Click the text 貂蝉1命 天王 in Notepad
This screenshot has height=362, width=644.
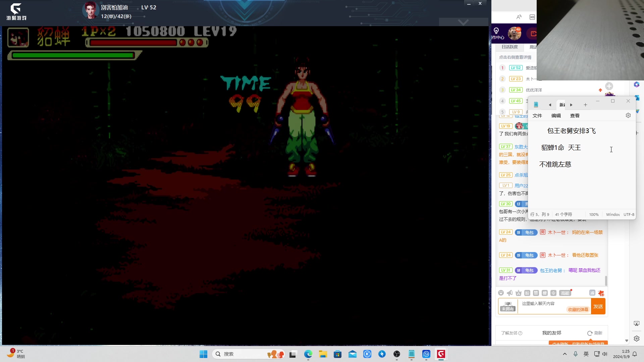coord(561,147)
